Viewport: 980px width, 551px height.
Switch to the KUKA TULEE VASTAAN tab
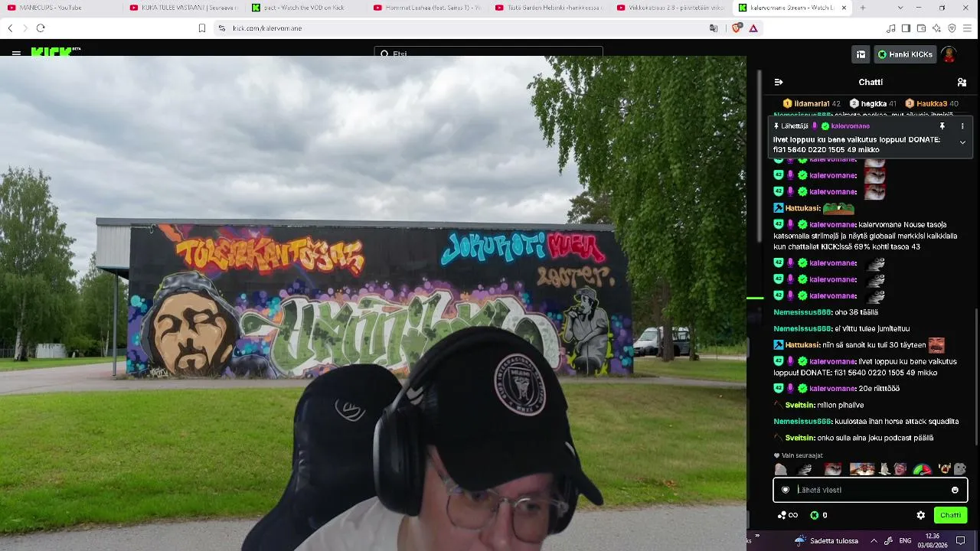pyautogui.click(x=182, y=8)
